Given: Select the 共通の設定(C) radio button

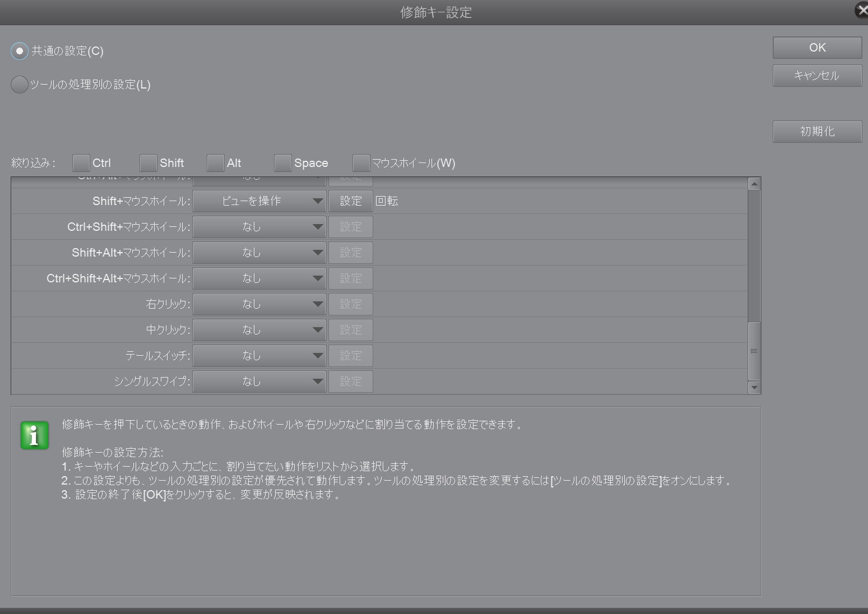Looking at the screenshot, I should [x=20, y=51].
